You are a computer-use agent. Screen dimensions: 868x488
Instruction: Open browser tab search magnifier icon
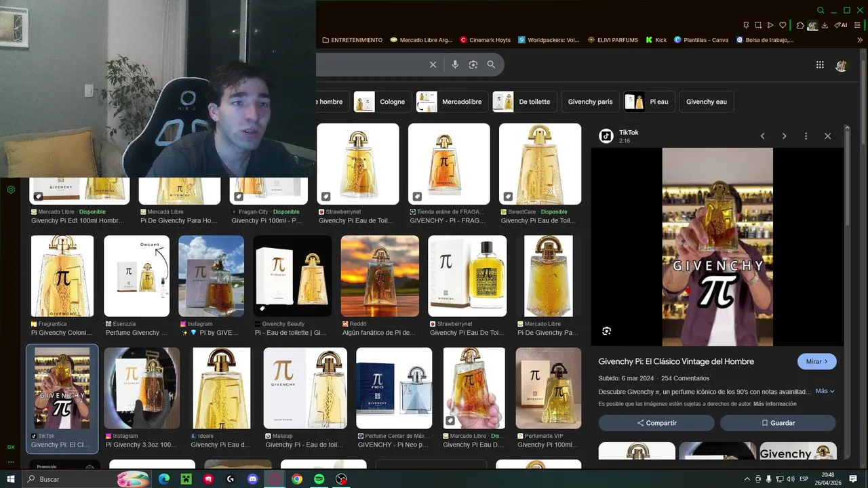[x=821, y=10]
